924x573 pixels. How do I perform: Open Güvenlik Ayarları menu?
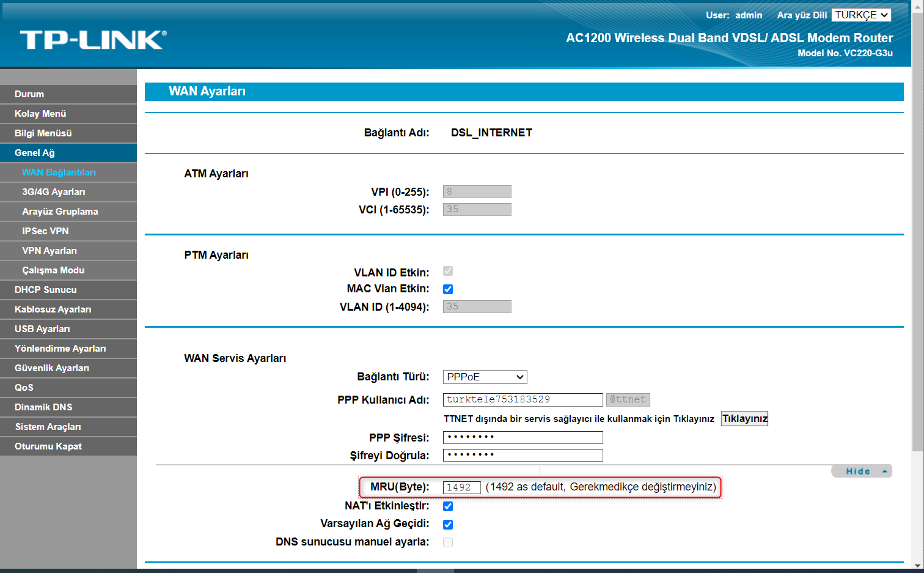pyautogui.click(x=68, y=368)
